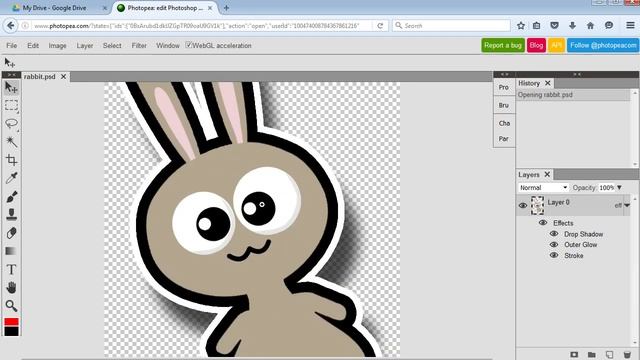Select the Eyedropper tool
The image size is (640, 360).
[11, 178]
